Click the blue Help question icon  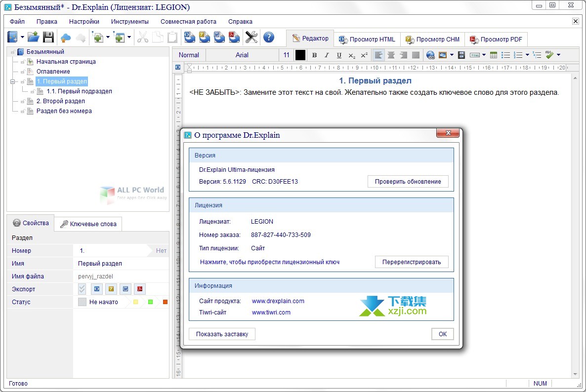269,37
